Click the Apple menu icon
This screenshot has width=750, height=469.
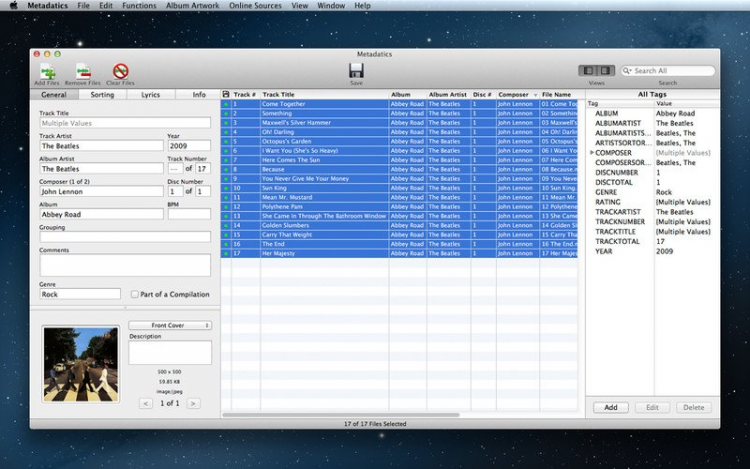[13, 6]
